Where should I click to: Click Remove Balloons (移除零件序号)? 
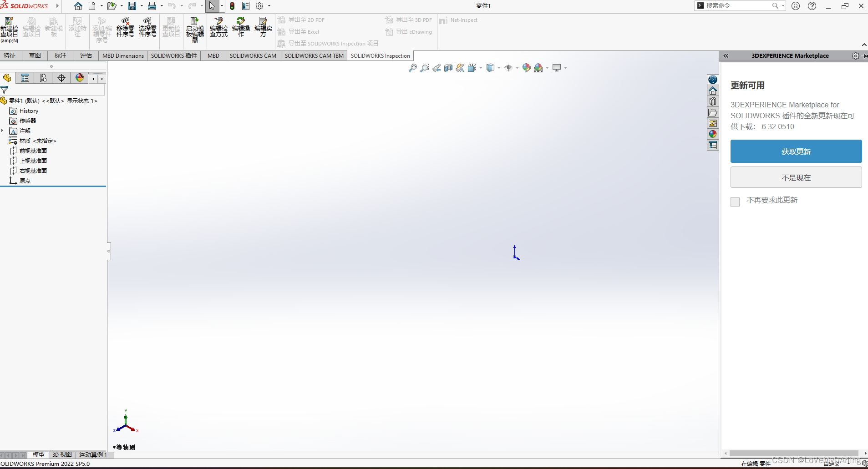pos(125,27)
